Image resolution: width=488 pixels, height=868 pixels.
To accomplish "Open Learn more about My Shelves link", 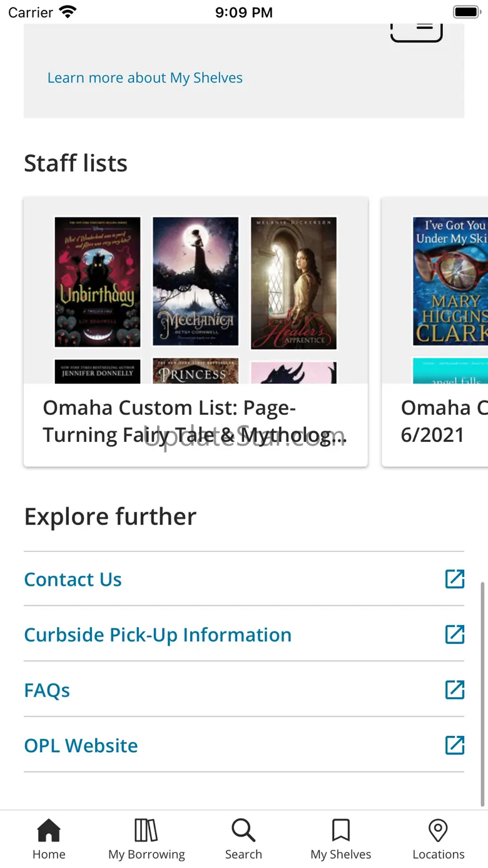I will coord(145,78).
